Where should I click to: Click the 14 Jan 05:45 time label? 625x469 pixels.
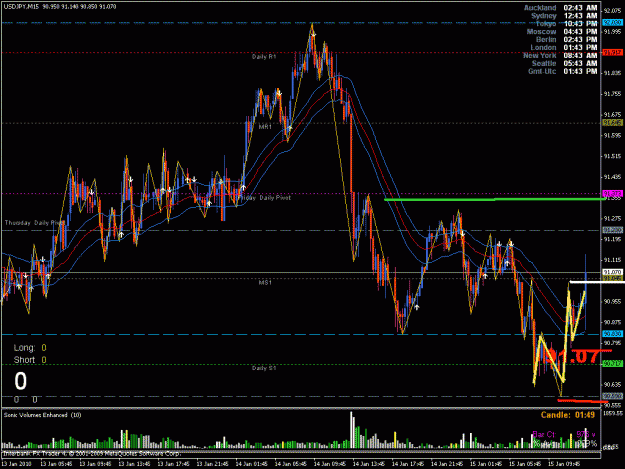291,464
